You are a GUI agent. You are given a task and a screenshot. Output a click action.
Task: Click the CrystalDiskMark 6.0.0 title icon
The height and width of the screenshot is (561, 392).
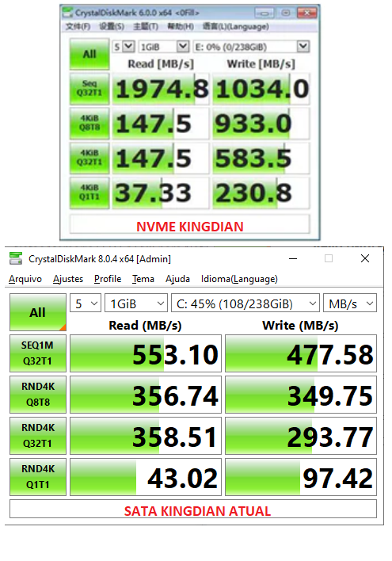67,13
